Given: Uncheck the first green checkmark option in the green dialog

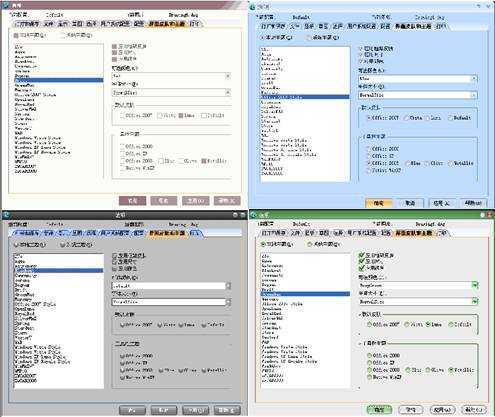Looking at the screenshot, I should pyautogui.click(x=361, y=255).
